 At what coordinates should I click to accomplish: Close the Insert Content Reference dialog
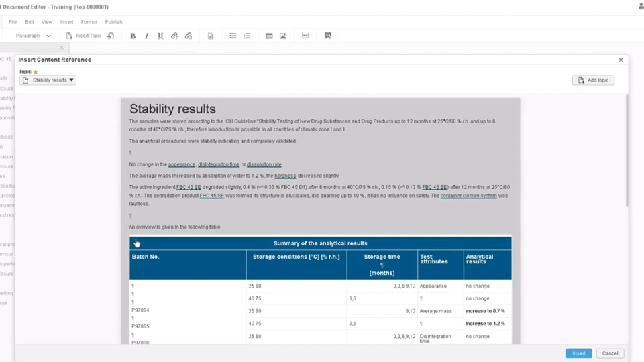(x=621, y=60)
